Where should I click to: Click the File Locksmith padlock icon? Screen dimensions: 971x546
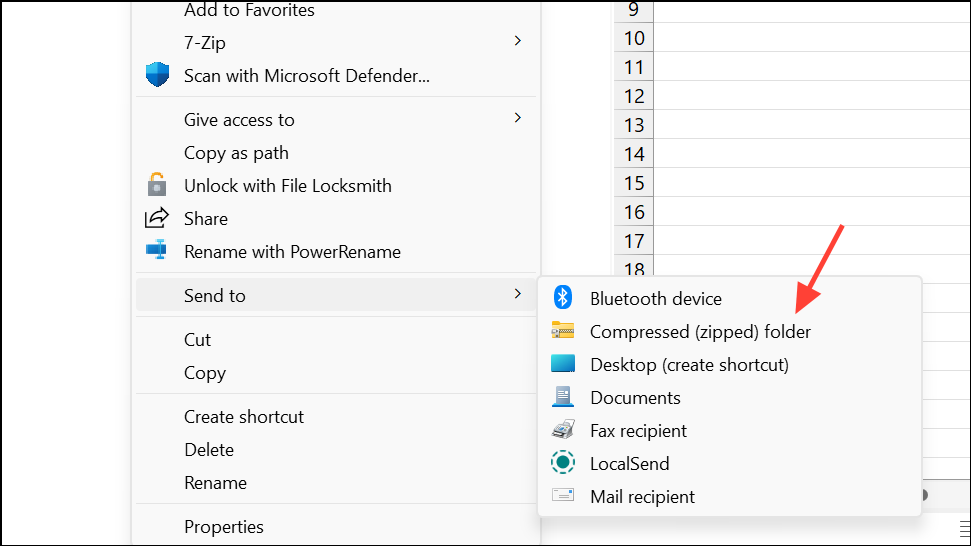click(157, 185)
